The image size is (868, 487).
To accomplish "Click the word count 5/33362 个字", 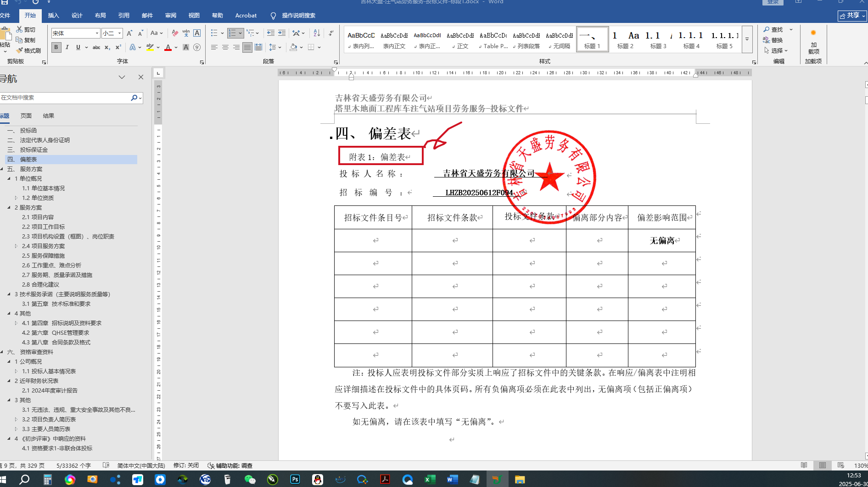I will click(x=74, y=465).
